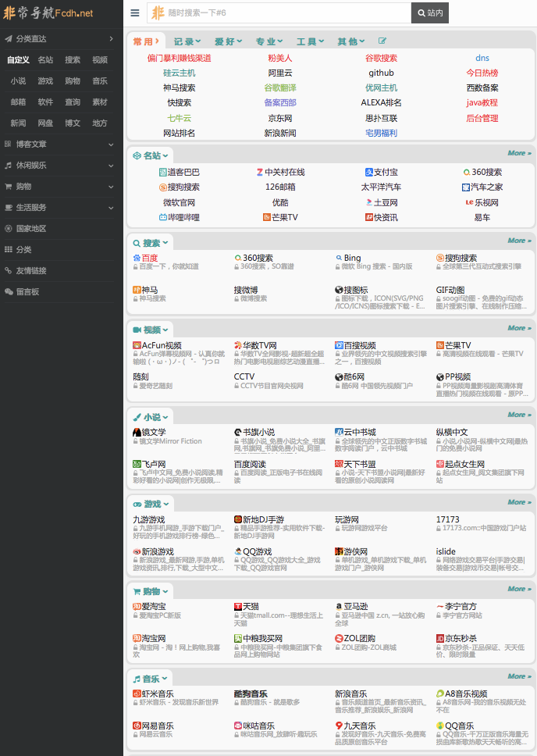Open the 酷狗音乐 link
Screen dimensions: 537x756
click(x=251, y=694)
